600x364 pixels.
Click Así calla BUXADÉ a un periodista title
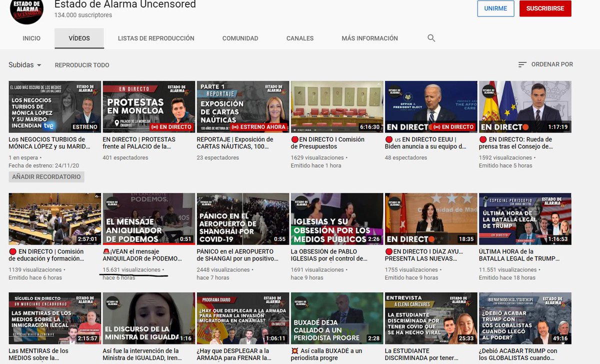[326, 354]
